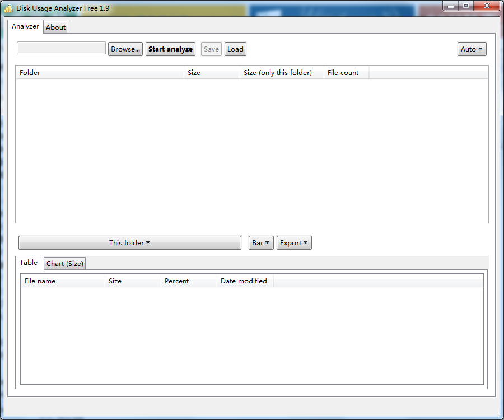Expand the Bar chart type dropdown
The image size is (504, 420).
pyautogui.click(x=261, y=242)
